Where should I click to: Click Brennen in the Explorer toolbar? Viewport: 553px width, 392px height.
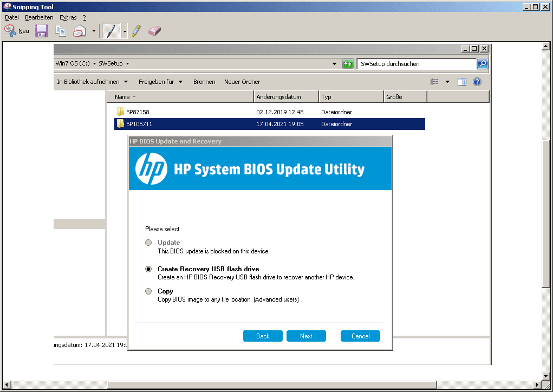[204, 82]
